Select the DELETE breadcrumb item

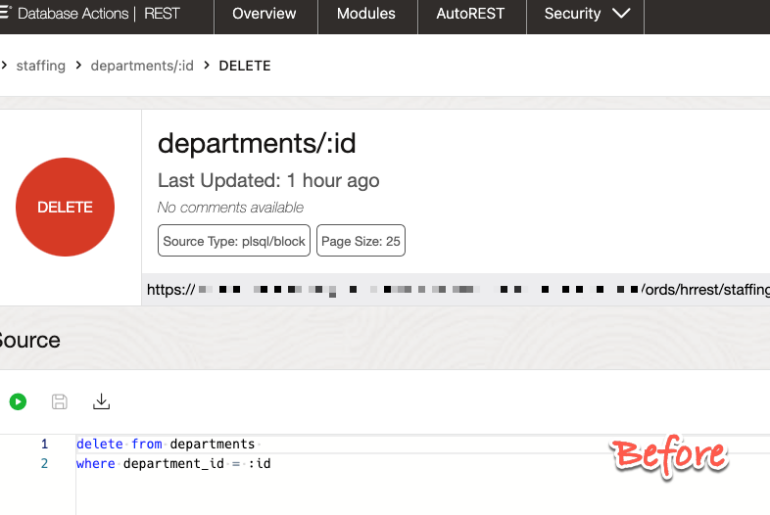pos(245,65)
